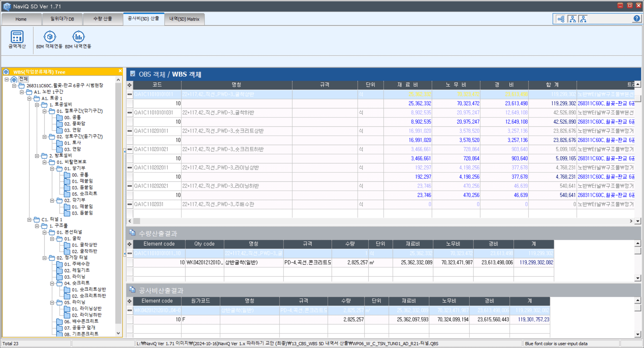Collapse row QA1C110201011 숏크리트상반
The width and height of the screenshot is (644, 348).
point(130,131)
